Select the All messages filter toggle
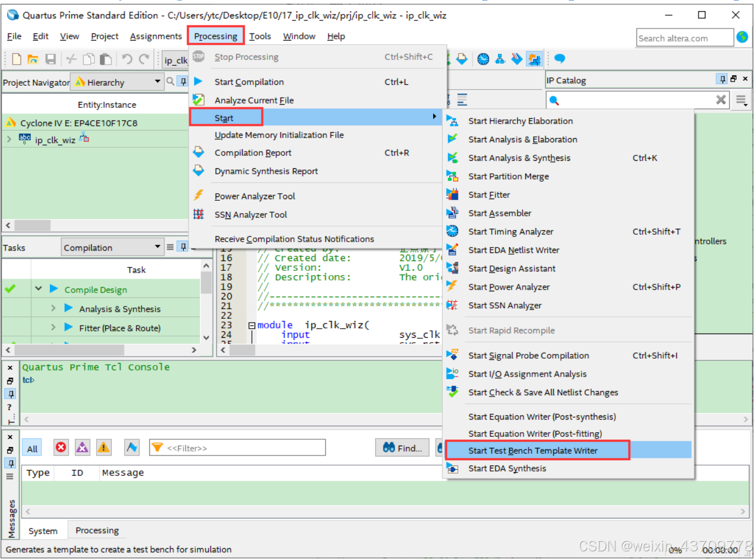Viewport: 755px width, 560px height. pyautogui.click(x=32, y=448)
